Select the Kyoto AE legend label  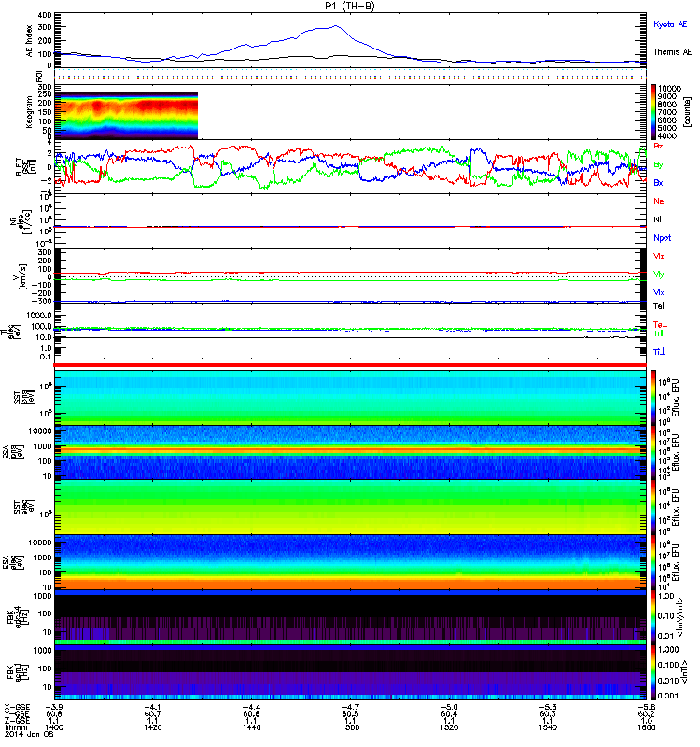[670, 24]
